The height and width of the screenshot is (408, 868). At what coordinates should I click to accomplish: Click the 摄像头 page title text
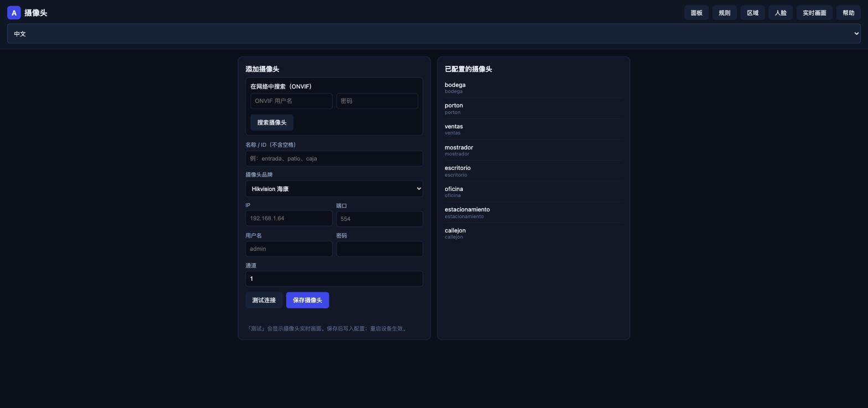tap(35, 13)
